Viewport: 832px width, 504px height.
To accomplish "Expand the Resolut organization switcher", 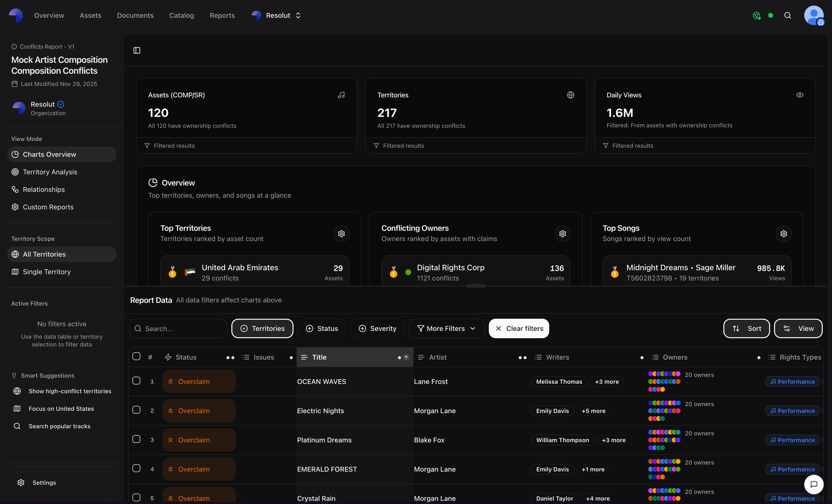I will (x=298, y=15).
